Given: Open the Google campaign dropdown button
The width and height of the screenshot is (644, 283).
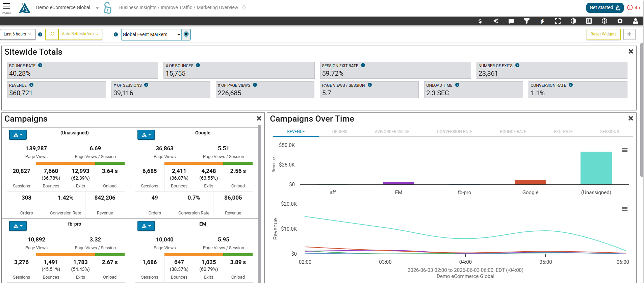Looking at the screenshot, I should [x=146, y=135].
